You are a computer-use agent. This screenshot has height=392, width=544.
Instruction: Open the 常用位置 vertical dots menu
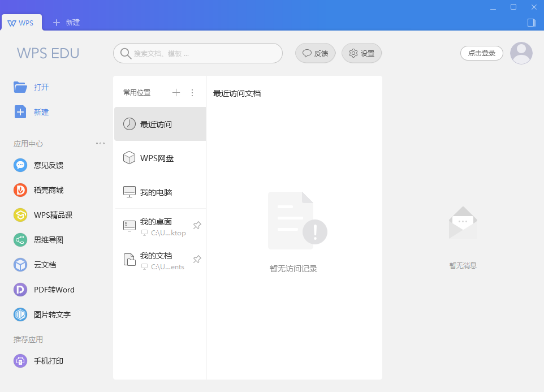click(x=192, y=93)
